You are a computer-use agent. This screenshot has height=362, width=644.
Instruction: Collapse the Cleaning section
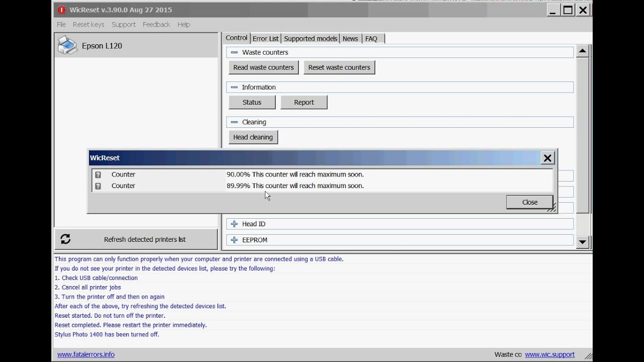pyautogui.click(x=234, y=122)
